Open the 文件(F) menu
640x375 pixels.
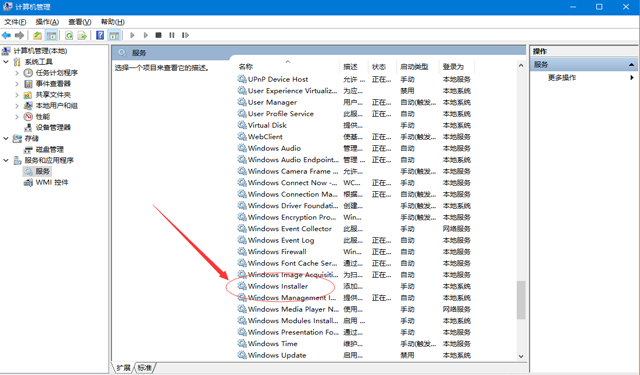point(15,22)
